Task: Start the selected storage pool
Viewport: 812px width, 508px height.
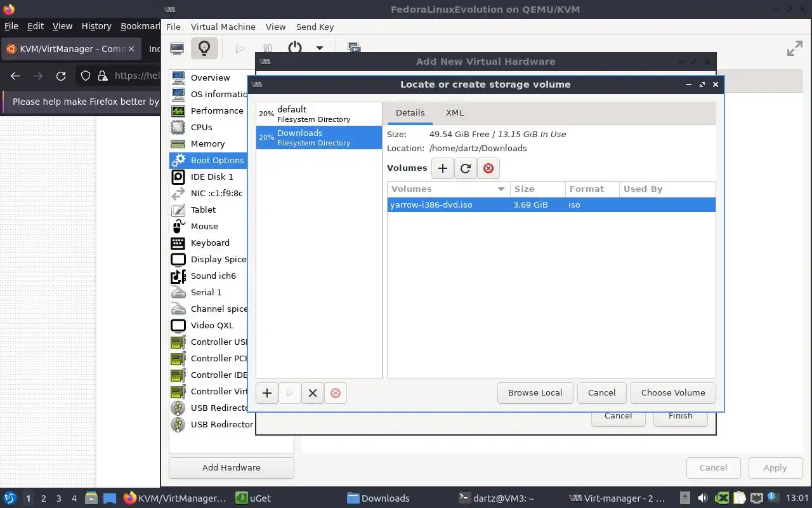Action: point(289,393)
